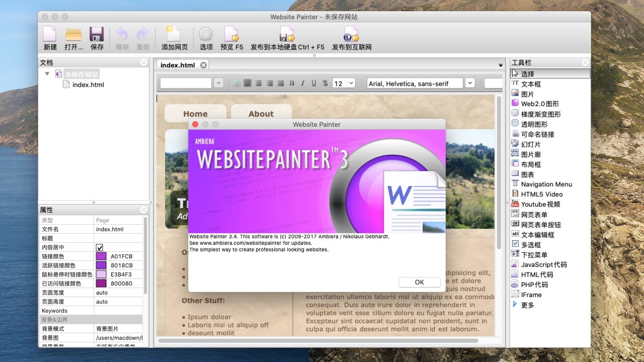Viewport: 644px width, 362px height.
Task: Select the 选择 selection tool
Action: point(550,74)
